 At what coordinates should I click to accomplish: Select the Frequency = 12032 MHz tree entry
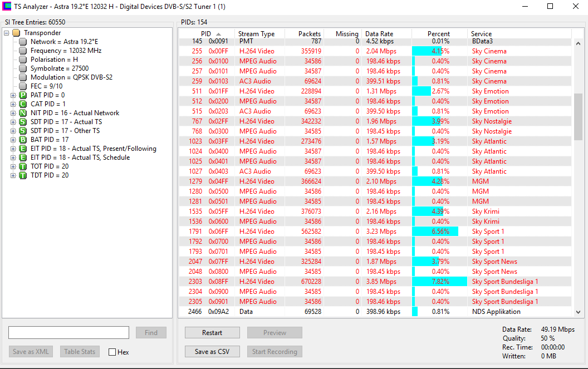click(x=66, y=51)
